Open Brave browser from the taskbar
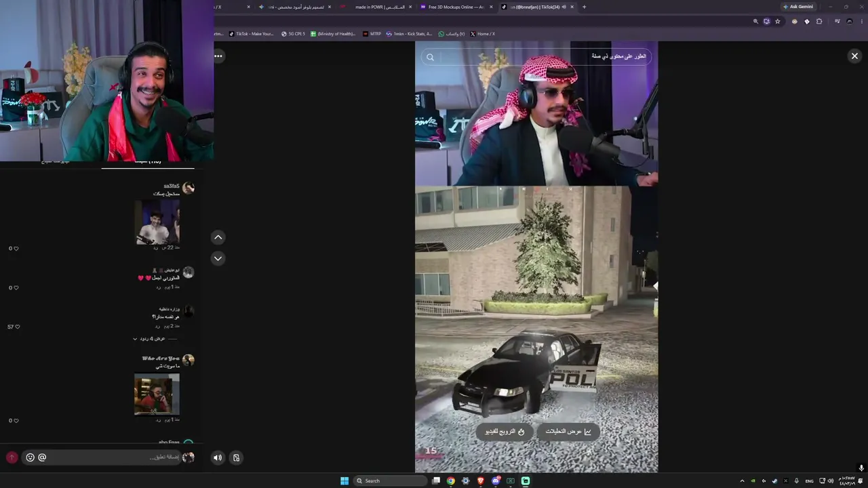 (x=481, y=481)
